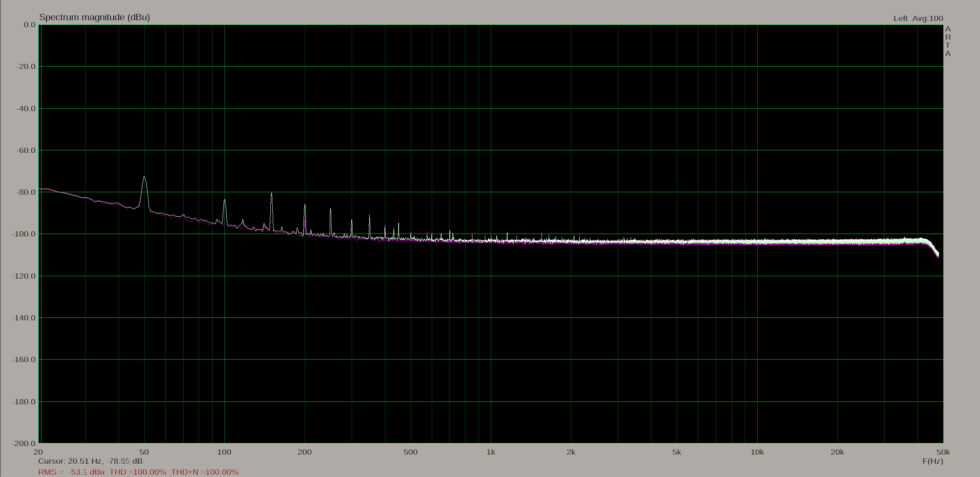Screen dimensions: 980x477
Task: Click the '0.0' y-axis label
Action: click(x=29, y=25)
